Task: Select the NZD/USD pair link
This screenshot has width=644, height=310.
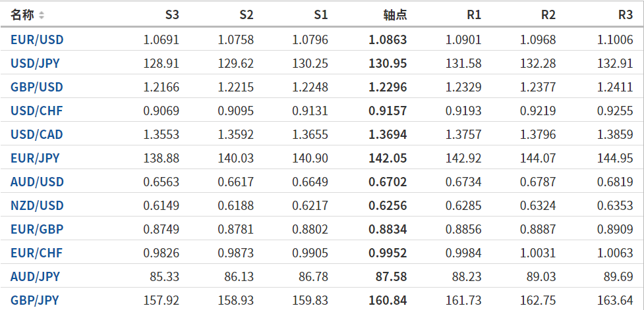Action: pyautogui.click(x=37, y=205)
